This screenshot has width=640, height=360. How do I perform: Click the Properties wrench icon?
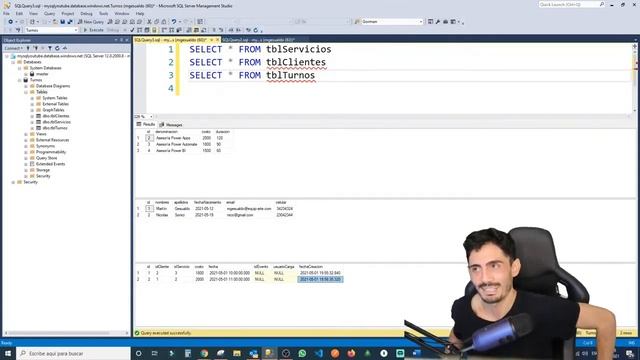[x=438, y=22]
